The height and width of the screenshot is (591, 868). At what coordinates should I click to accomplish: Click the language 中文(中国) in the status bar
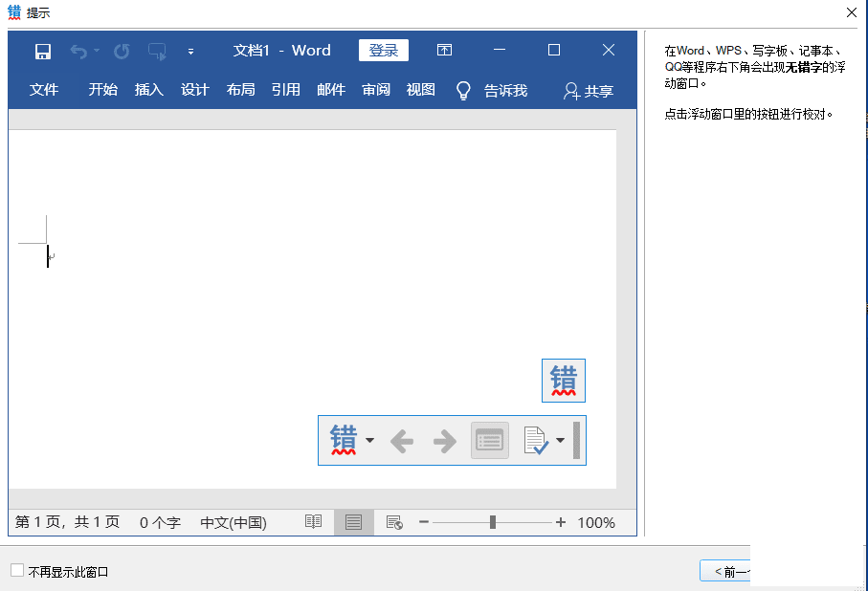click(x=234, y=522)
